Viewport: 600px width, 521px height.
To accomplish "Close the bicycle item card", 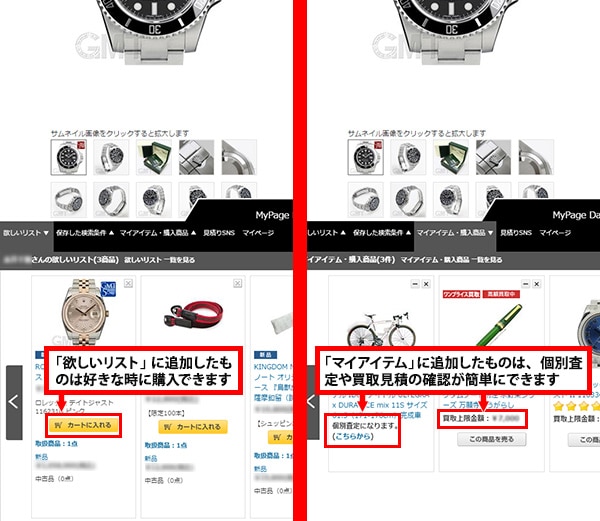I will click(426, 284).
